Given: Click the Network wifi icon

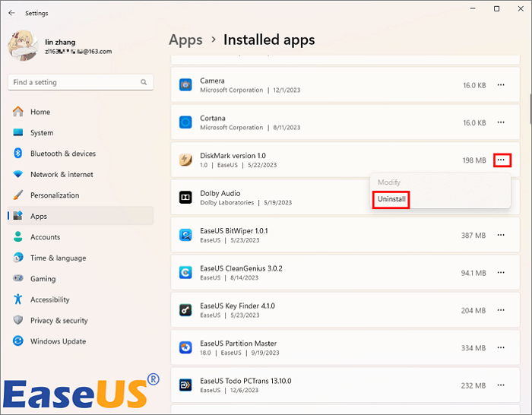Looking at the screenshot, I should point(18,174).
